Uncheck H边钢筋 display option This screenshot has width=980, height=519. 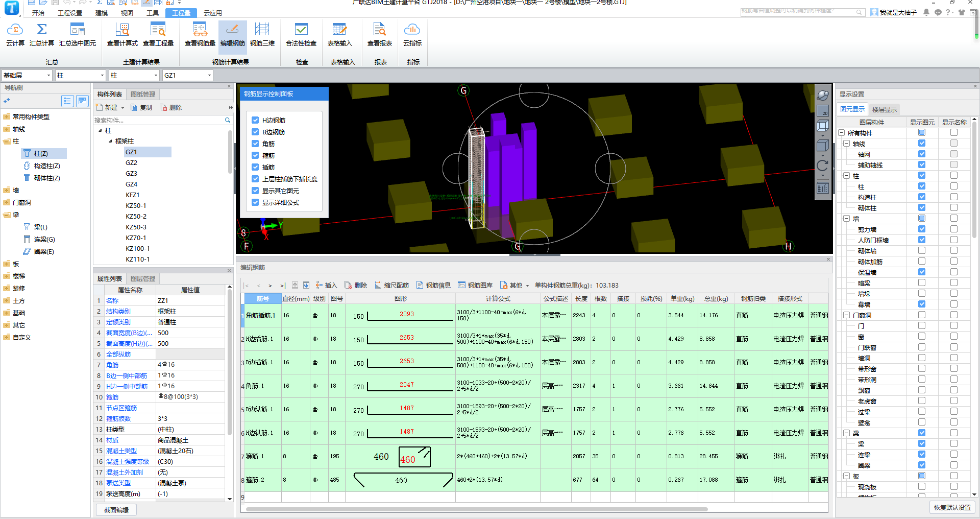[x=255, y=120]
